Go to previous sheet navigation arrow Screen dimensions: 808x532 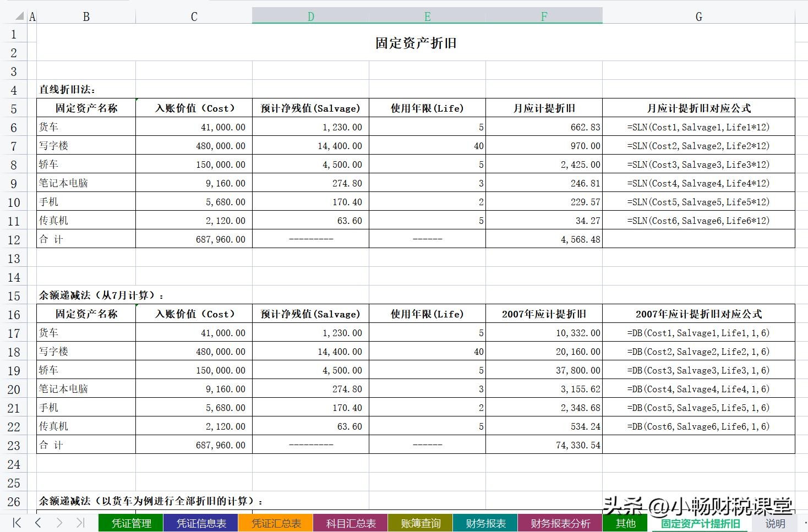pos(38,523)
